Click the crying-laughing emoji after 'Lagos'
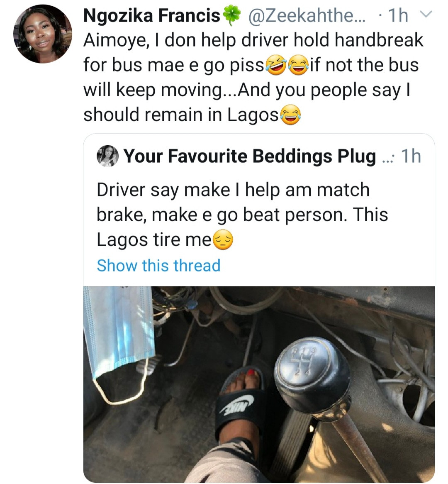 point(290,115)
